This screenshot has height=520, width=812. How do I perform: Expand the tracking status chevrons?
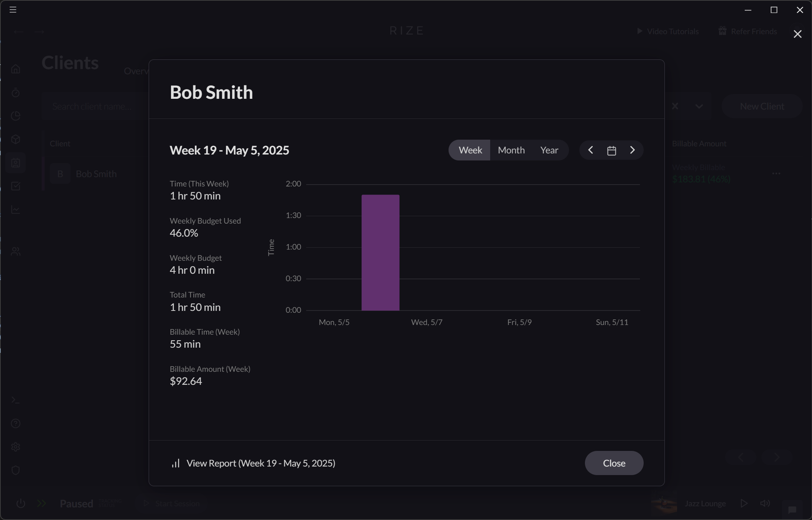click(x=41, y=503)
